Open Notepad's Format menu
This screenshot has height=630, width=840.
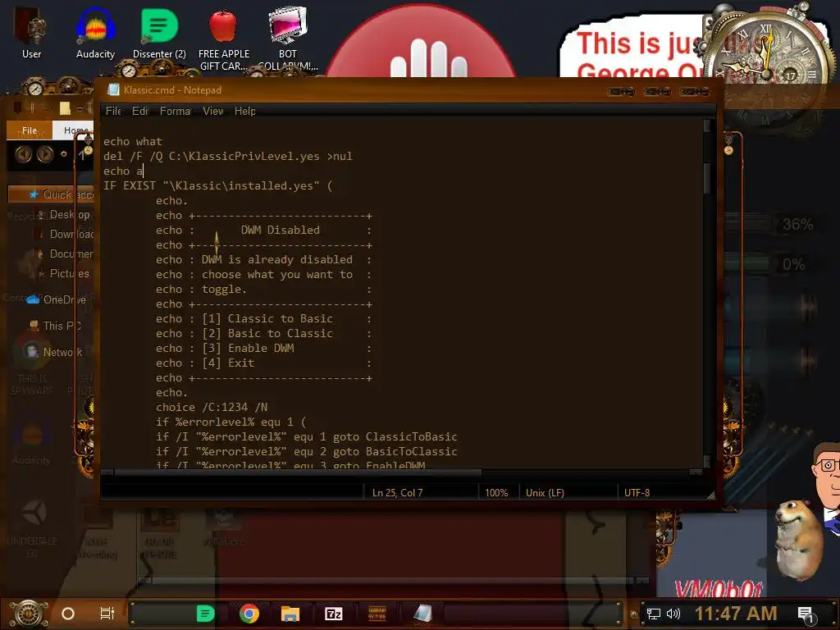point(176,111)
